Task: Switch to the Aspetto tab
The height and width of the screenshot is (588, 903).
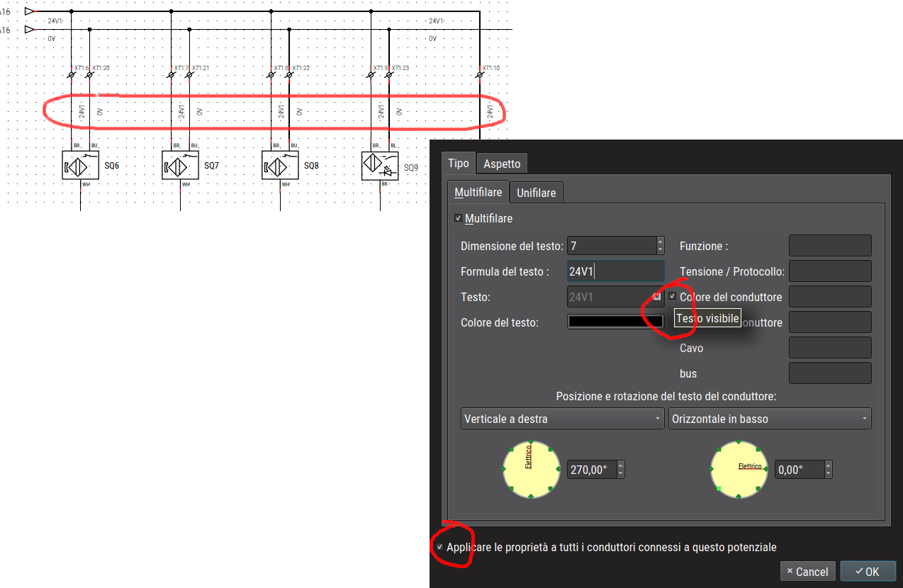Action: (502, 164)
